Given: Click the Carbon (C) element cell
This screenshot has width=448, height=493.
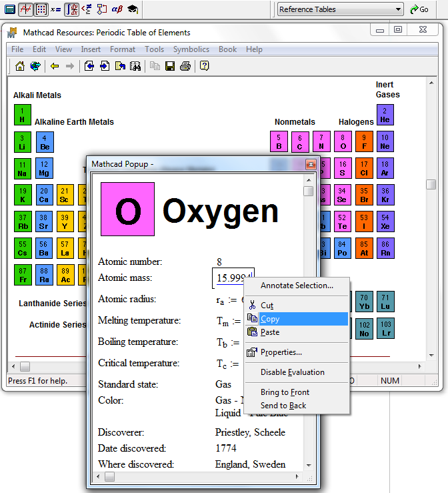Looking at the screenshot, I should point(300,142).
